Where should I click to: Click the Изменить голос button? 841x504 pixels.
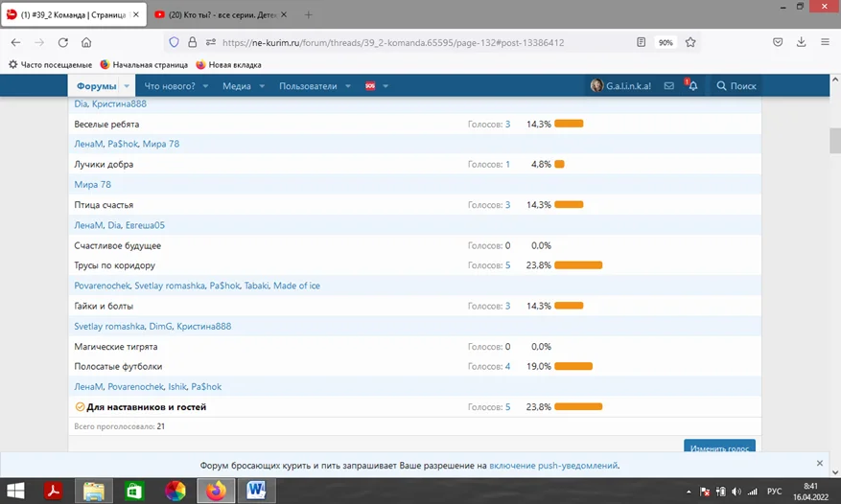[x=718, y=447]
